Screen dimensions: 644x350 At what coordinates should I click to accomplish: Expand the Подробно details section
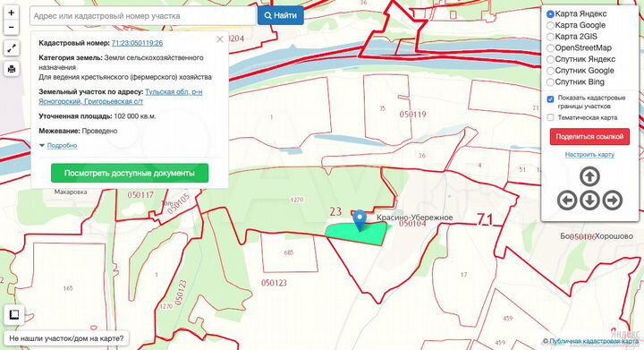click(x=62, y=145)
